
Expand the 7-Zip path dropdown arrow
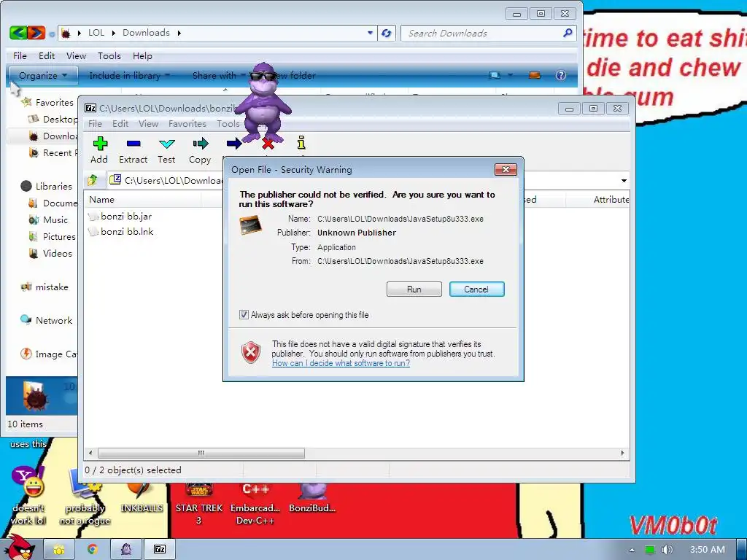click(x=624, y=181)
